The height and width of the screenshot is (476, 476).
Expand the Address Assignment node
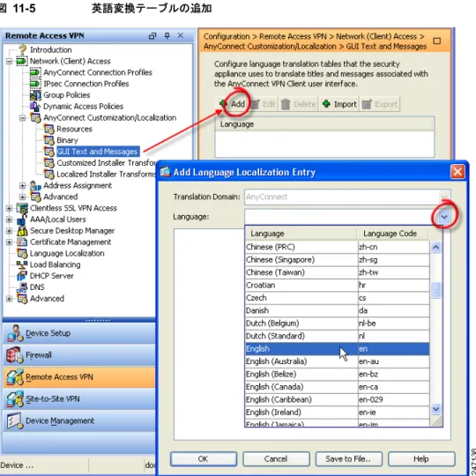(22, 185)
